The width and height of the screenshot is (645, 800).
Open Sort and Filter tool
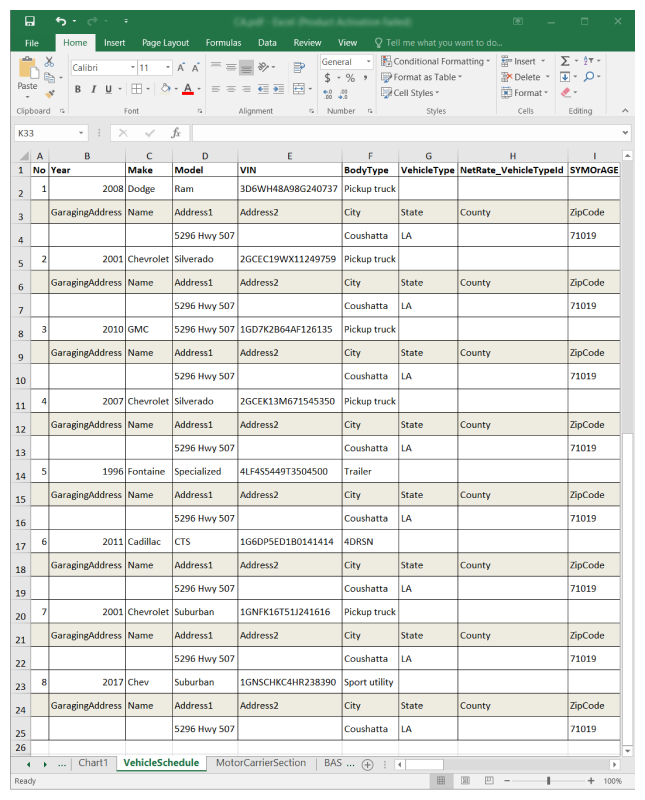click(x=588, y=61)
